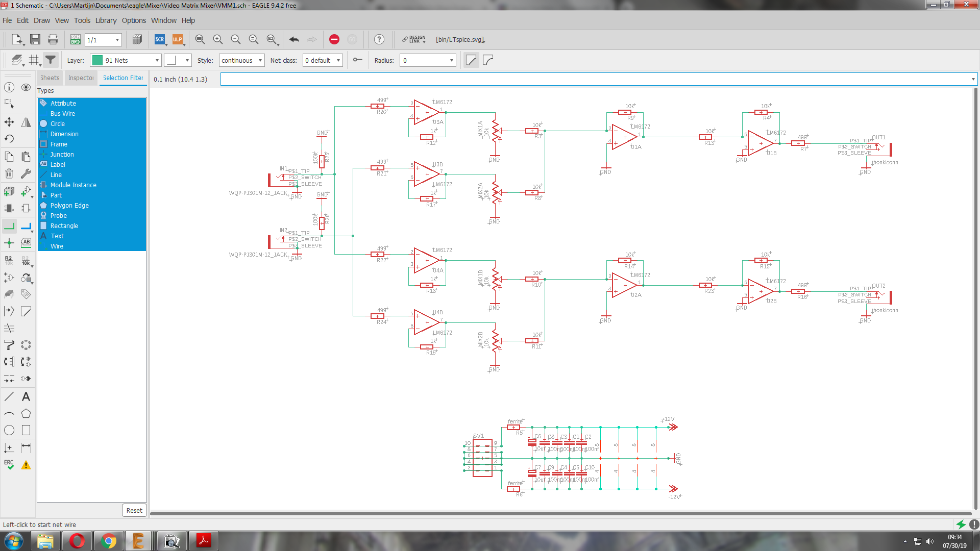Switch to the Sheets tab
Image resolution: width=980 pixels, height=551 pixels.
coord(50,78)
